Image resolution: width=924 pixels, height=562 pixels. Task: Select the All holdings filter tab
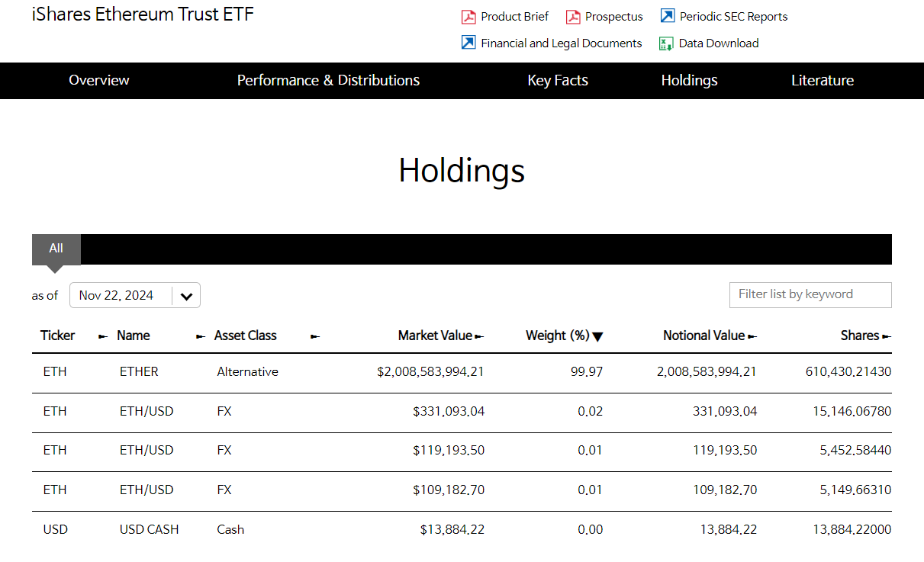tap(56, 249)
